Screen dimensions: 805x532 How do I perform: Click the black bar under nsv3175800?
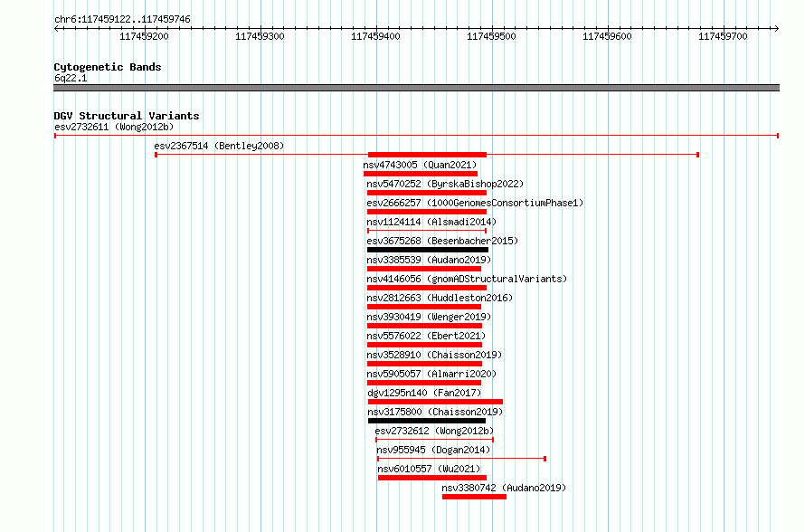coord(427,421)
